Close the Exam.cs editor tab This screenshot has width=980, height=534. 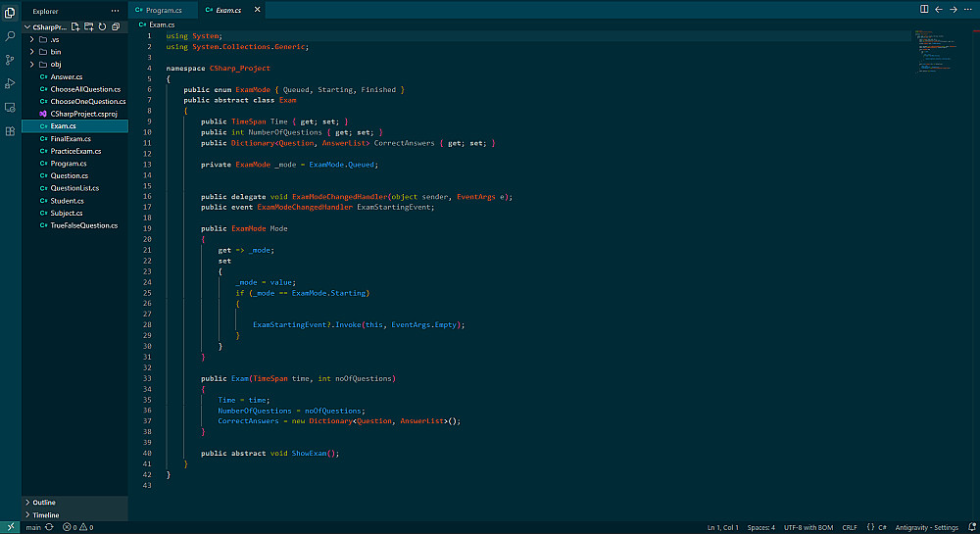tap(258, 10)
